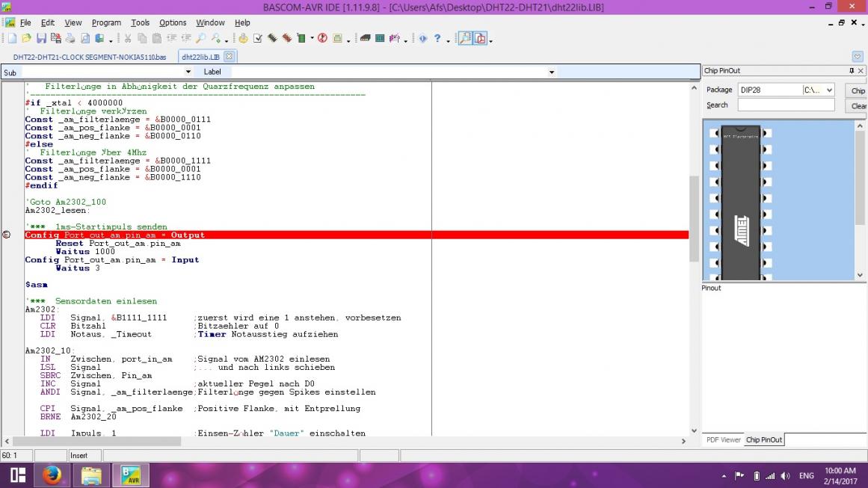Screen dimensions: 868x488
Task: Click the Print toolbar icon
Action: 70,38
